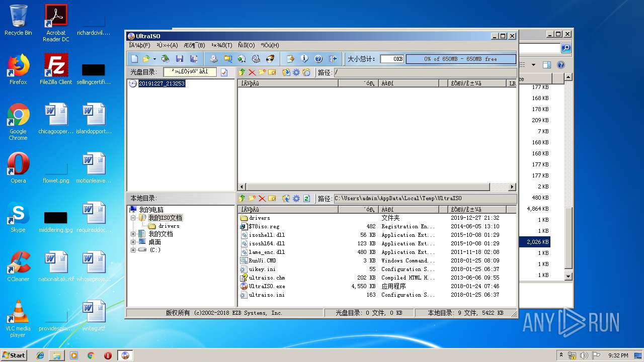Open the Tools (T) menu
This screenshot has width=644, height=362.
pyautogui.click(x=222, y=45)
